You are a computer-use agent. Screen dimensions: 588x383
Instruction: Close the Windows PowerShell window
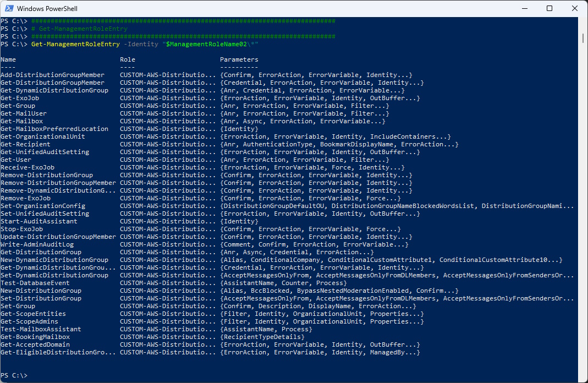click(x=574, y=8)
